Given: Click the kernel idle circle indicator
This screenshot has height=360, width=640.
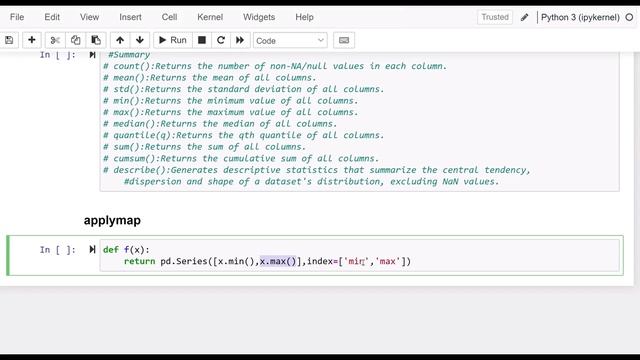Looking at the screenshot, I should [x=629, y=17].
